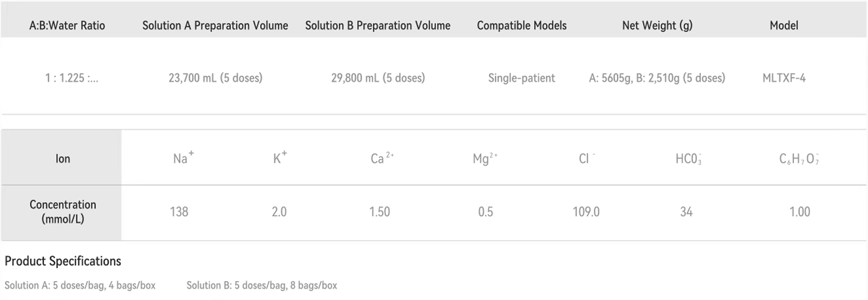The width and height of the screenshot is (868, 300).
Task: Click the Product Specifications heading
Action: click(x=63, y=261)
